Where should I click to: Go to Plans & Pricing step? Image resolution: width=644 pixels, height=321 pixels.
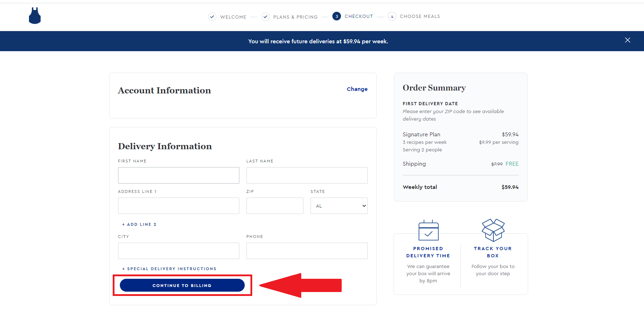[x=295, y=17]
